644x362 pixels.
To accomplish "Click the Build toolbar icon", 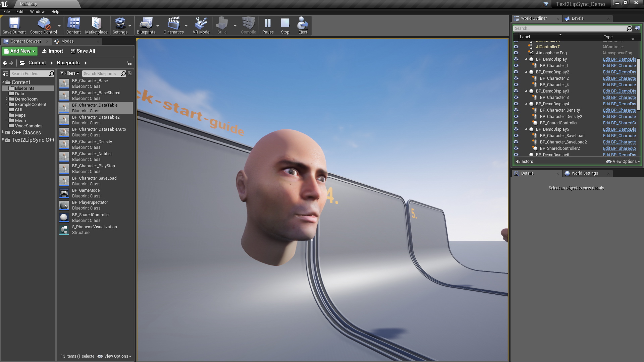I will [222, 25].
